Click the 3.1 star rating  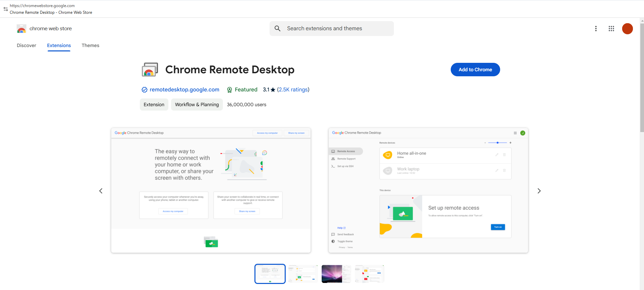click(x=269, y=89)
